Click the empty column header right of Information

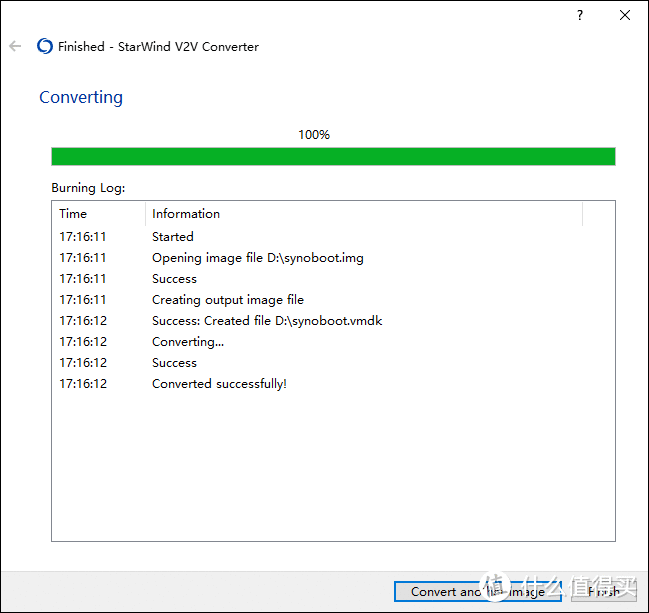click(598, 213)
